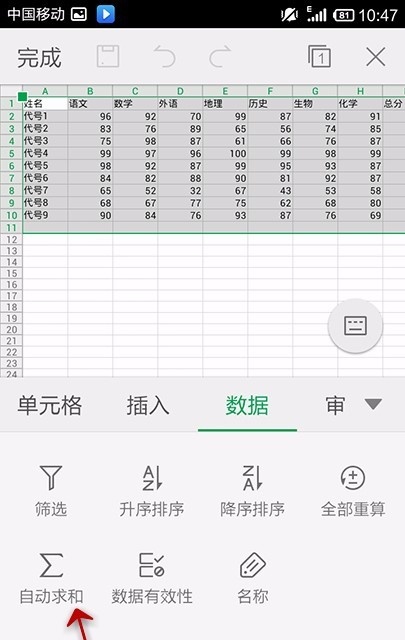The width and height of the screenshot is (405, 640).
Task: Expand the tab list dropdown triangle
Action: click(373, 404)
